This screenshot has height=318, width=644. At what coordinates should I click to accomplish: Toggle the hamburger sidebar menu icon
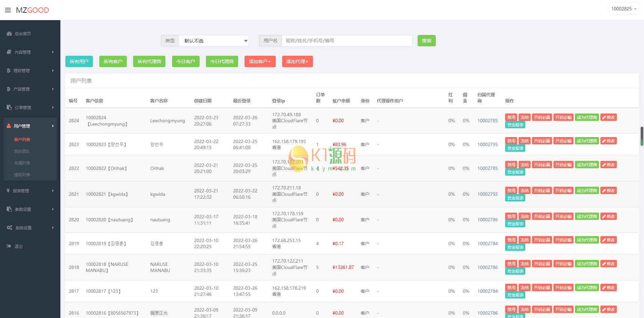point(8,10)
